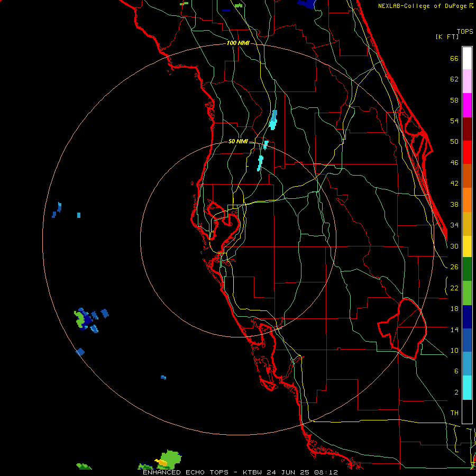Click the 10 legend value
The height and width of the screenshot is (476, 476).
pyautogui.click(x=454, y=350)
